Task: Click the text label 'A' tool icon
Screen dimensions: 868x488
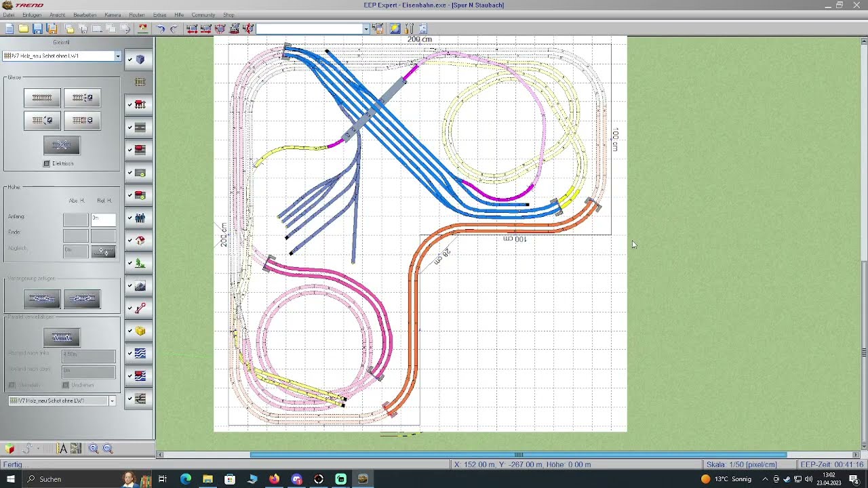Action: click(62, 449)
